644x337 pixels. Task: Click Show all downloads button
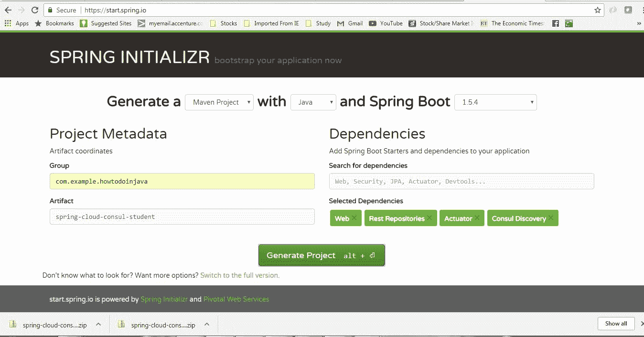tap(616, 324)
